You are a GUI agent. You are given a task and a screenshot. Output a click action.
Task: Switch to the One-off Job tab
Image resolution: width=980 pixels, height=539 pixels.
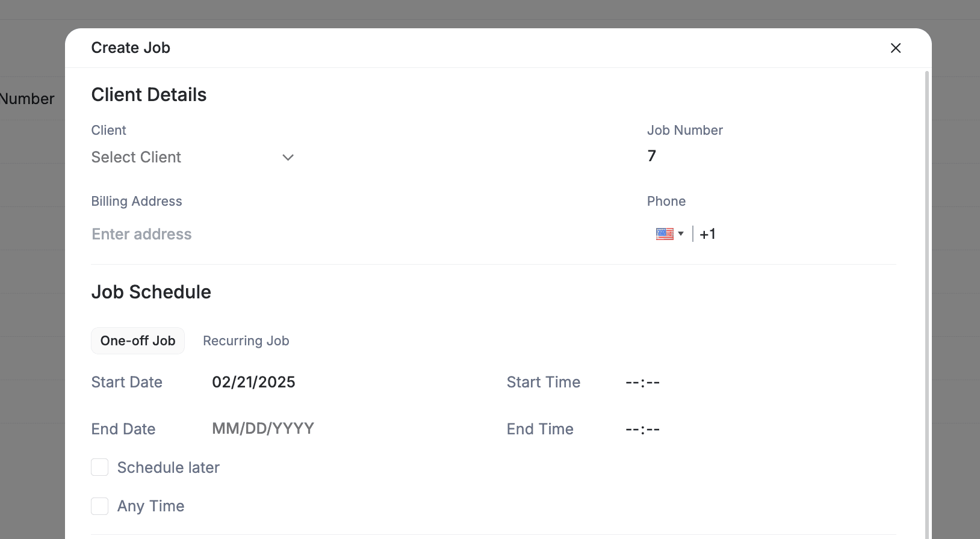tap(138, 341)
